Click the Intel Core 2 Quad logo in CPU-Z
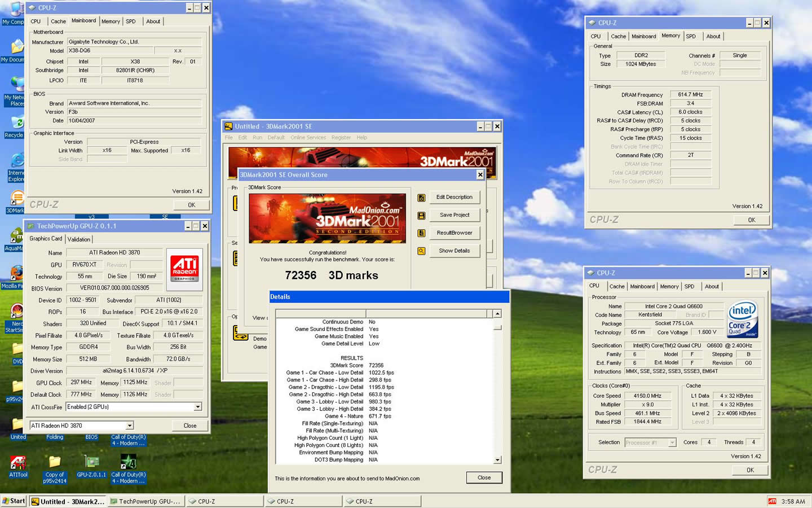812x508 pixels. click(x=742, y=319)
